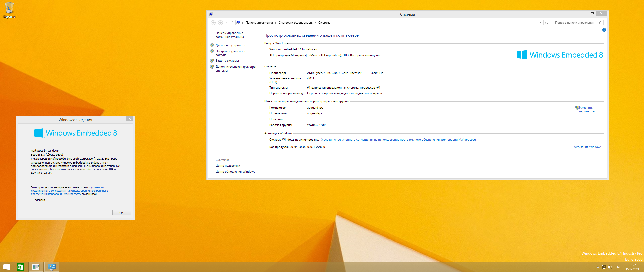Click the shield icon beside Дополнительные параметры системы
The image size is (644, 272).
click(x=212, y=67)
